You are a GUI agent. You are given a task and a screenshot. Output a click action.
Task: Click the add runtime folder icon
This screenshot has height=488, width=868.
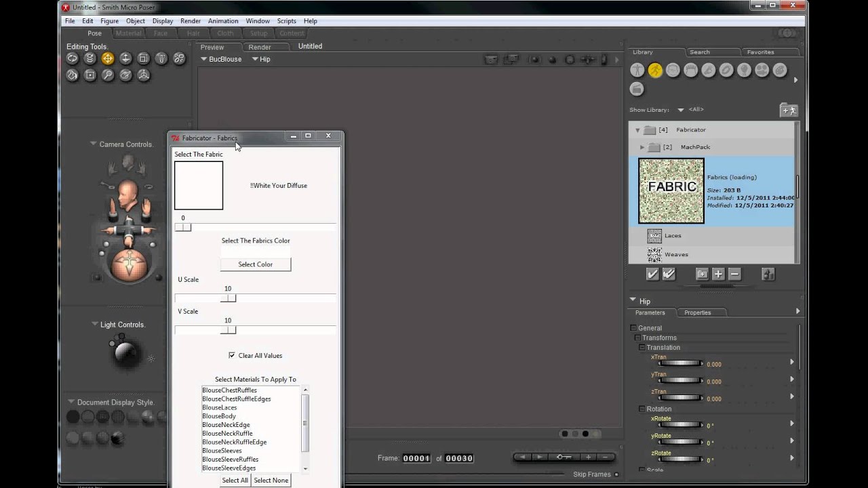point(788,110)
